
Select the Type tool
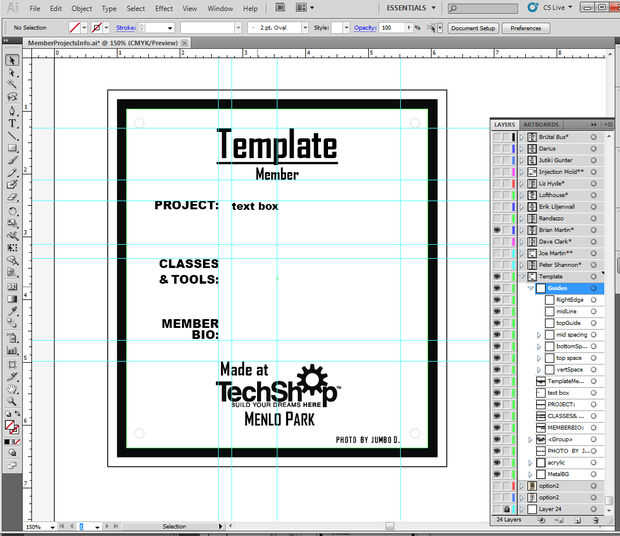(x=12, y=123)
